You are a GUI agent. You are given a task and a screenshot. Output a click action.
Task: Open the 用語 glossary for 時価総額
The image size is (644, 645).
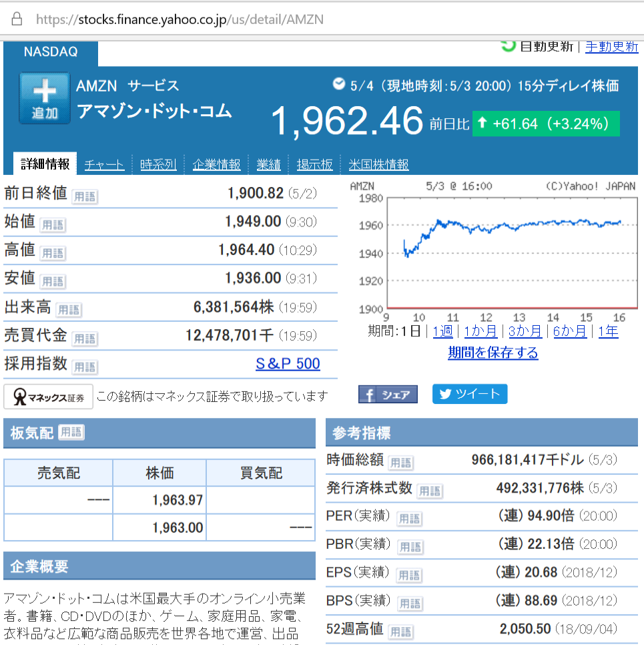(x=400, y=463)
